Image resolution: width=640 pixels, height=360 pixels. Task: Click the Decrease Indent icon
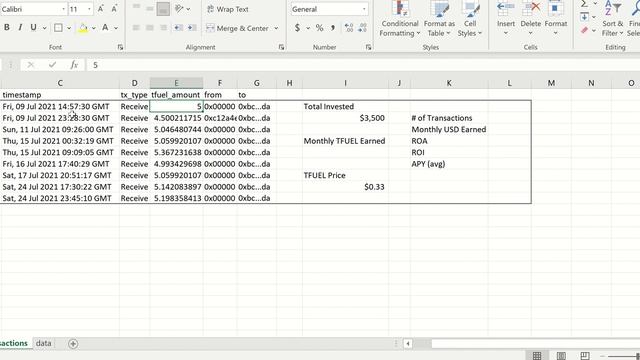coord(178,28)
